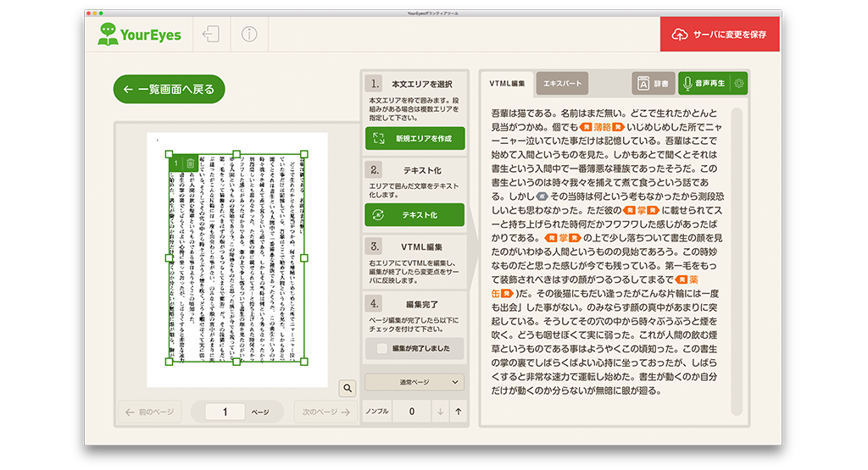This screenshot has height=470, width=868.
Task: Click the text panel vertical scrollbar
Action: click(x=737, y=254)
